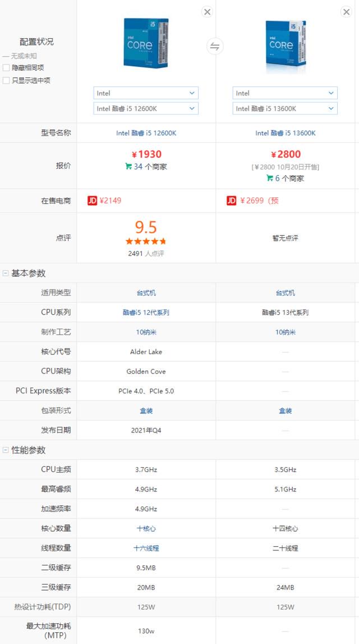Click the 十六线程 link
Screen dimensions: 359x644
[146, 548]
